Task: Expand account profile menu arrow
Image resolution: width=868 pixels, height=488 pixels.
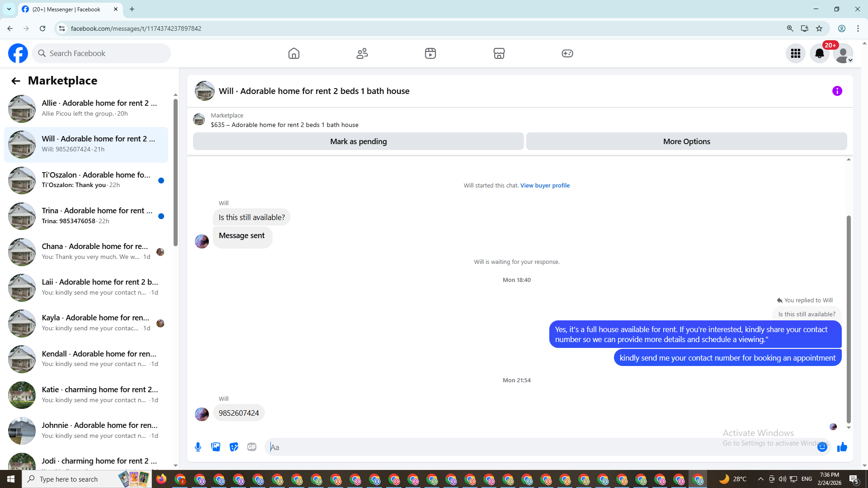Action: coord(850,60)
